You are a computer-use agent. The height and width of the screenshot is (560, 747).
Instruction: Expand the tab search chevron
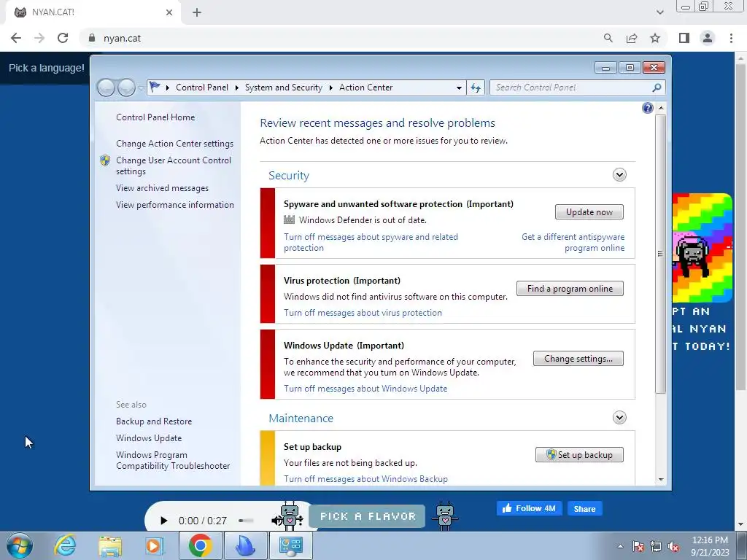[x=659, y=12]
